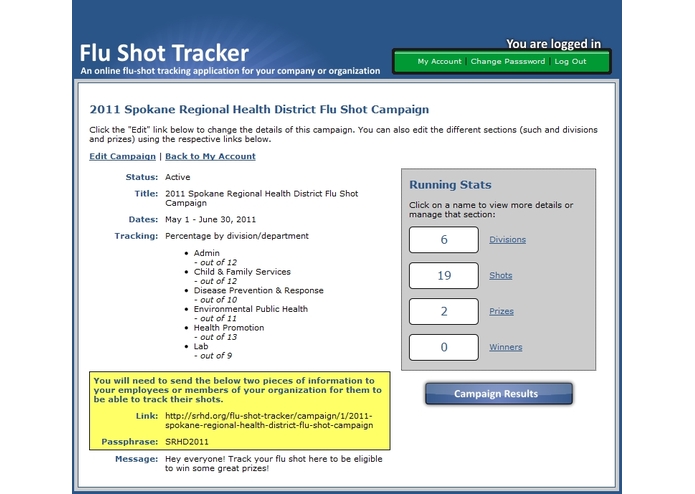Click the 'Hey everyone!' message text

coord(273,463)
